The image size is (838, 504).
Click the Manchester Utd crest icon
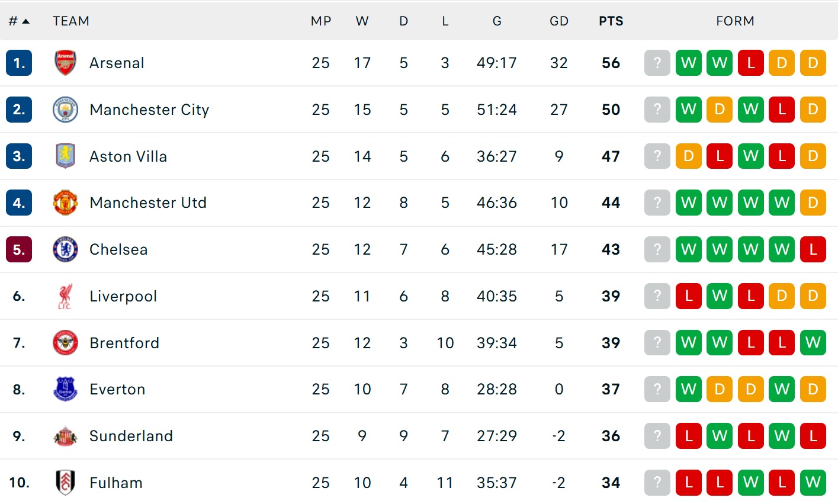click(65, 203)
